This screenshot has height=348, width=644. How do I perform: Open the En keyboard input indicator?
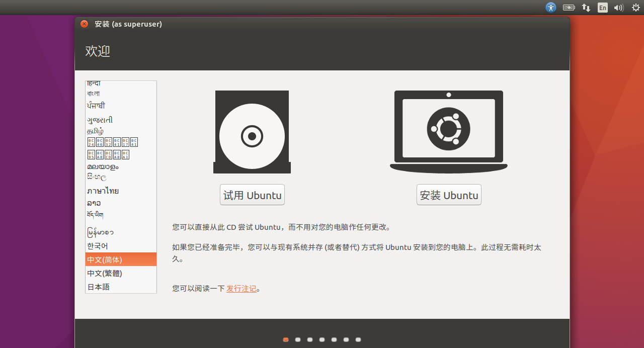602,8
